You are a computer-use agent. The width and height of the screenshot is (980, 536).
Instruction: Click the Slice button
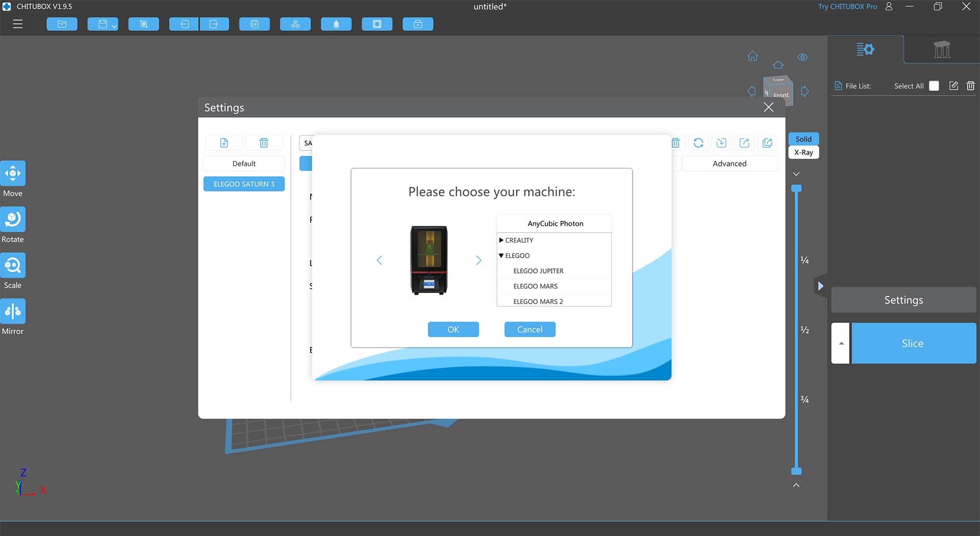click(913, 343)
